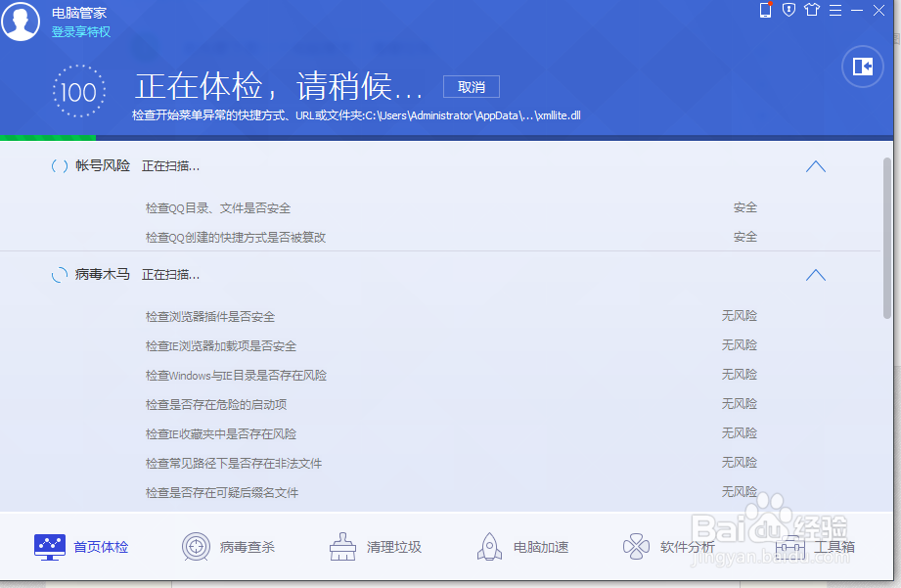This screenshot has height=588, width=901.
Task: Click the 100 score dial
Action: coord(78,91)
